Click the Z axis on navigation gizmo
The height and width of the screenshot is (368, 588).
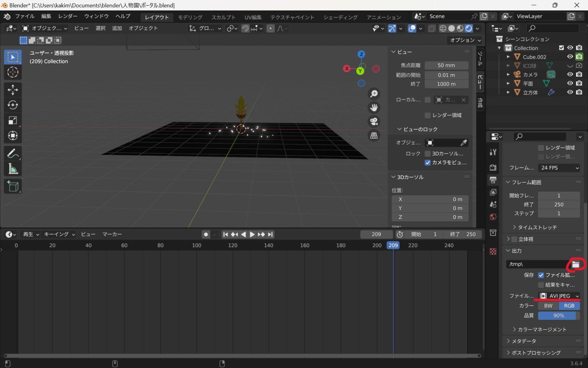[x=361, y=54]
